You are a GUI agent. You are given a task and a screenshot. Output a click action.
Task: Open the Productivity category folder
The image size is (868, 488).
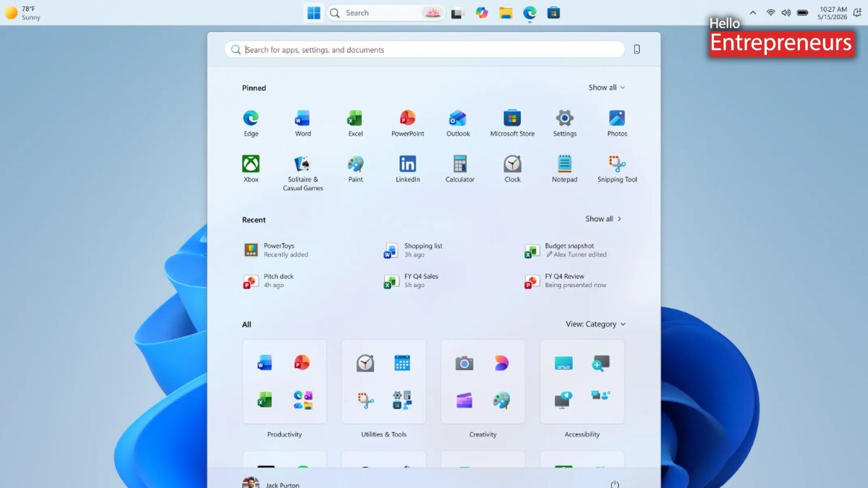[284, 382]
